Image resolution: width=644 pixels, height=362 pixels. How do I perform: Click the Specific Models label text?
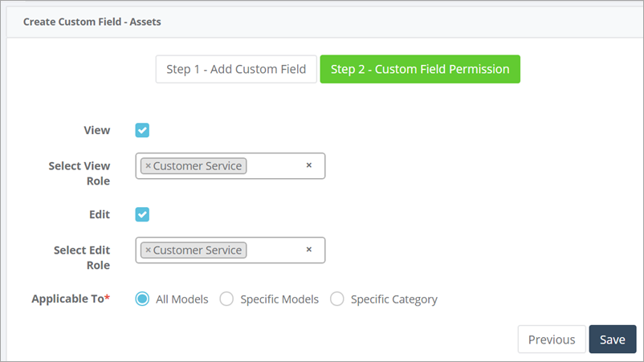click(x=279, y=299)
